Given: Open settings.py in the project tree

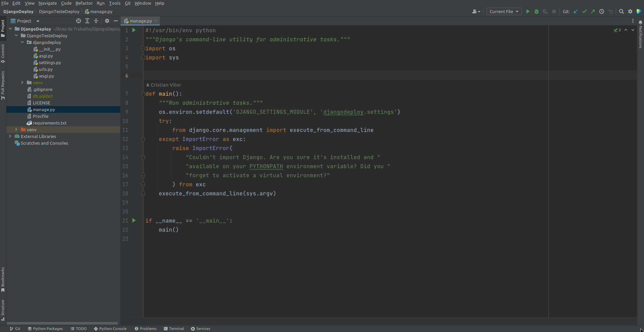Looking at the screenshot, I should click(50, 62).
